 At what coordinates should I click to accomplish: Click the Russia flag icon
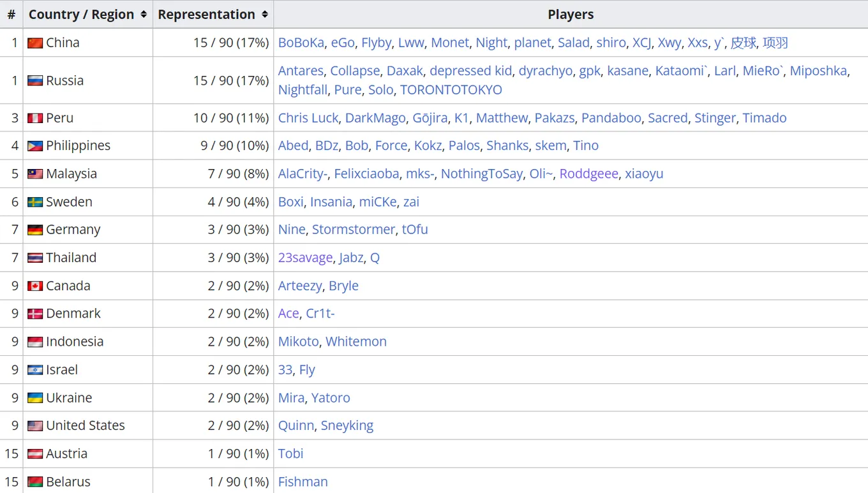35,80
